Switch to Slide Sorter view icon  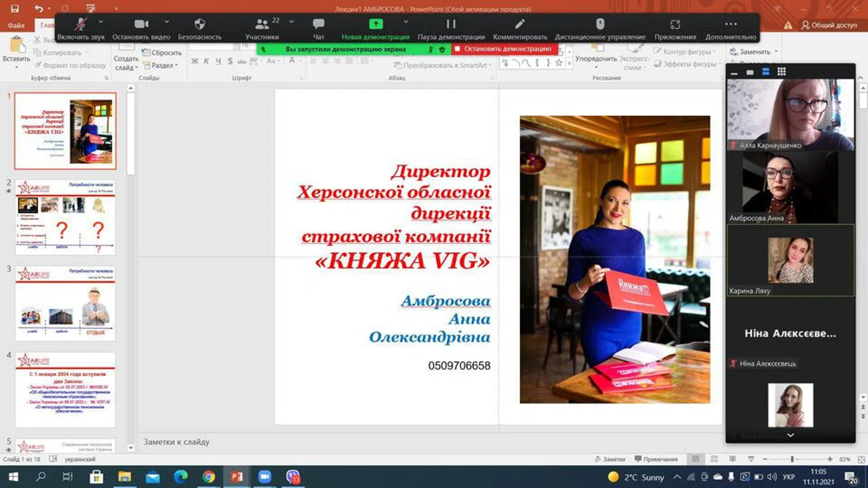(x=713, y=459)
